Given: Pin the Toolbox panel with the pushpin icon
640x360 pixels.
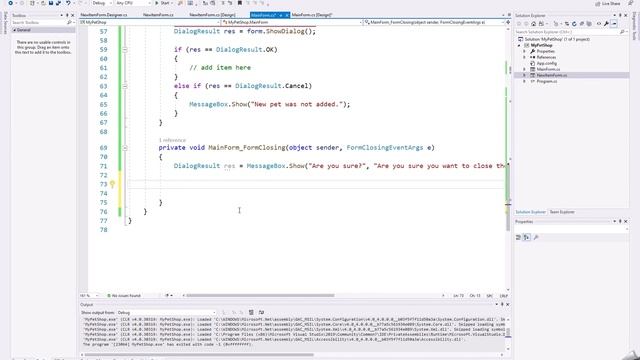Looking at the screenshot, I should point(67,16).
